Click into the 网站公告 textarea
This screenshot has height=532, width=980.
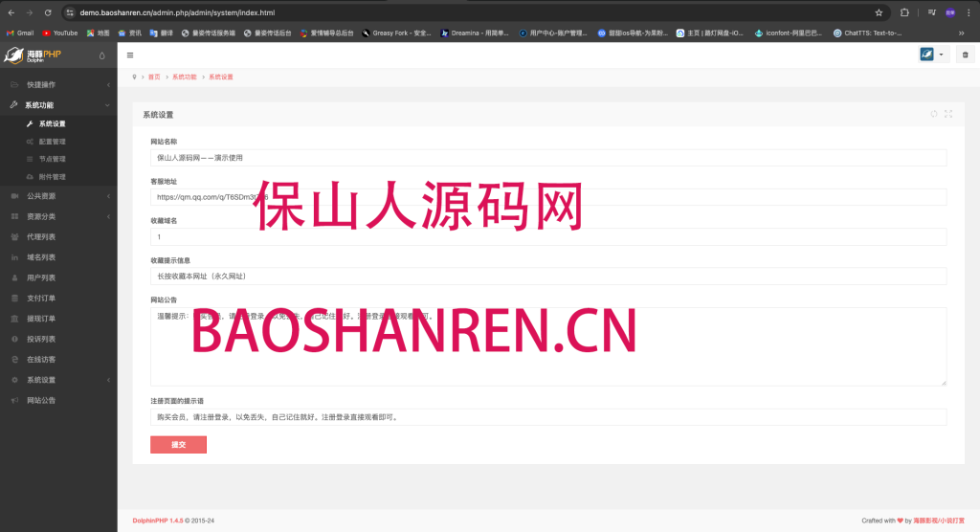[x=548, y=346]
